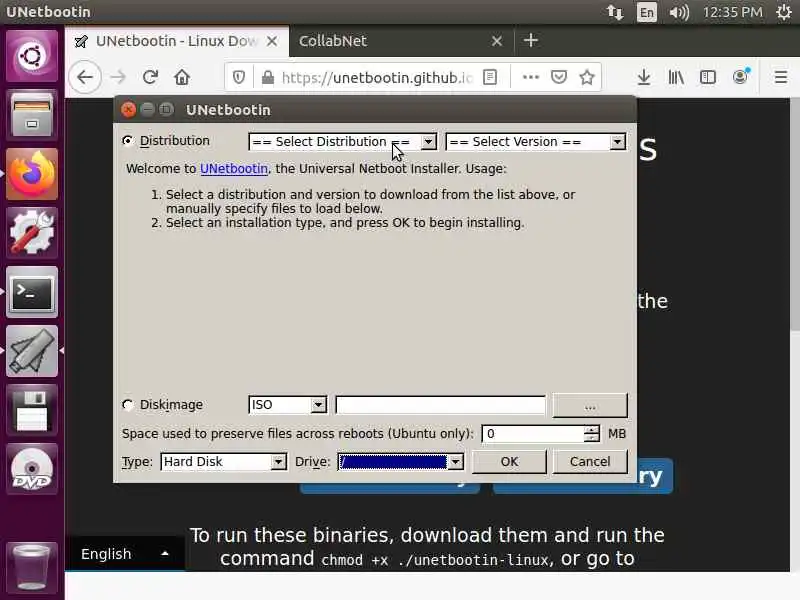Go forward in Firefox
The height and width of the screenshot is (600, 800).
click(118, 78)
